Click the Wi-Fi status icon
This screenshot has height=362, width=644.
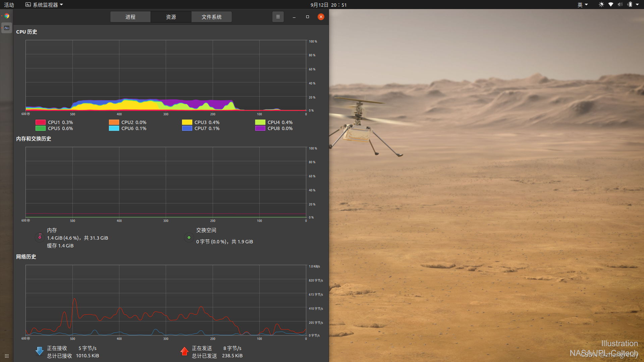610,5
